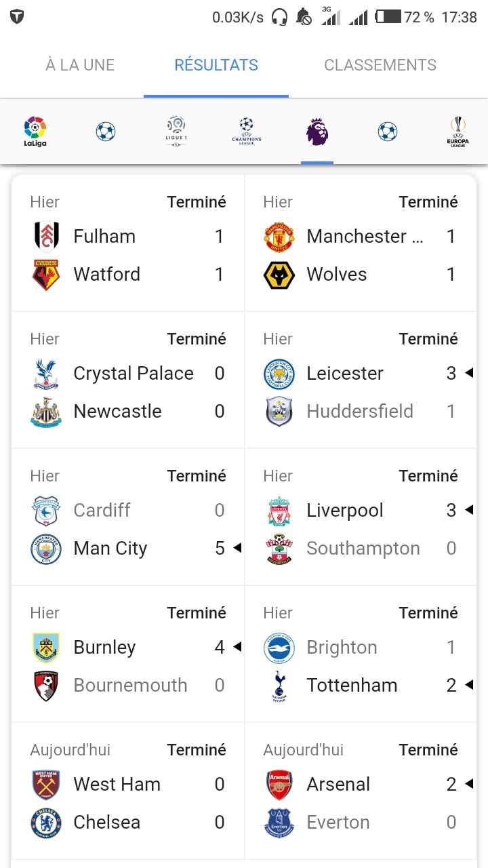488x868 pixels.
Task: Open the RÉSULTATS tab
Action: click(x=216, y=65)
